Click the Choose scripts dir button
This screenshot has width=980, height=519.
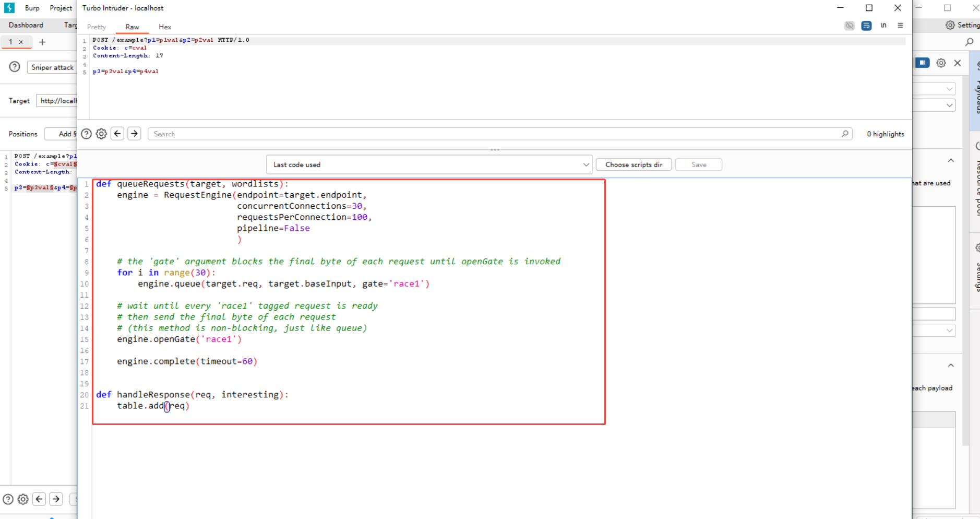tap(634, 164)
